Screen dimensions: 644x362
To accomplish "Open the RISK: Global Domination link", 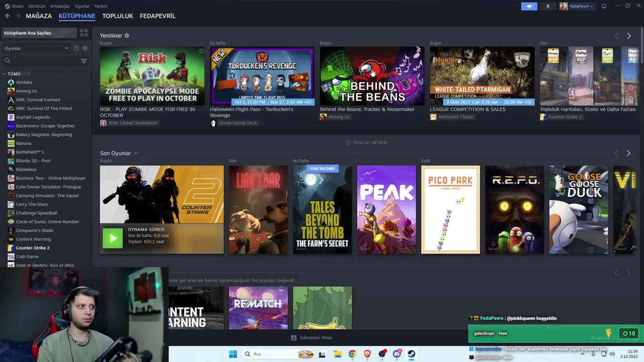I will click(129, 123).
